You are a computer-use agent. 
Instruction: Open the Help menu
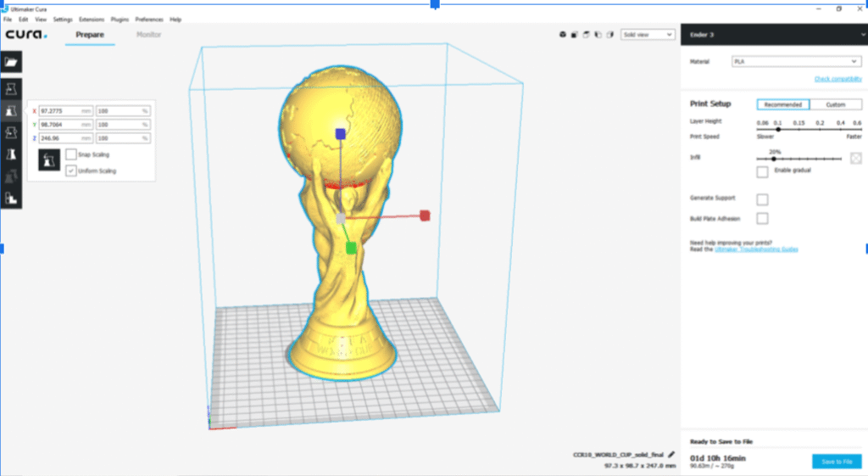click(175, 20)
